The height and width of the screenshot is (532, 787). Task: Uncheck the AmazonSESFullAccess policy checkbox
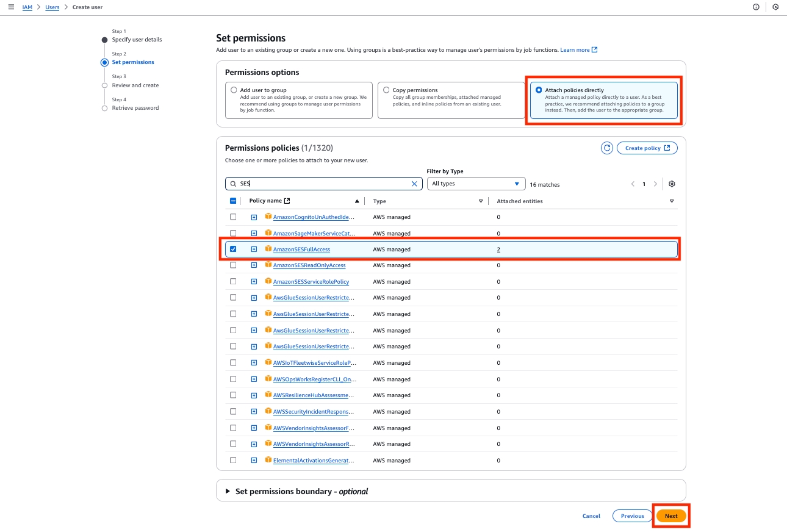[233, 250]
